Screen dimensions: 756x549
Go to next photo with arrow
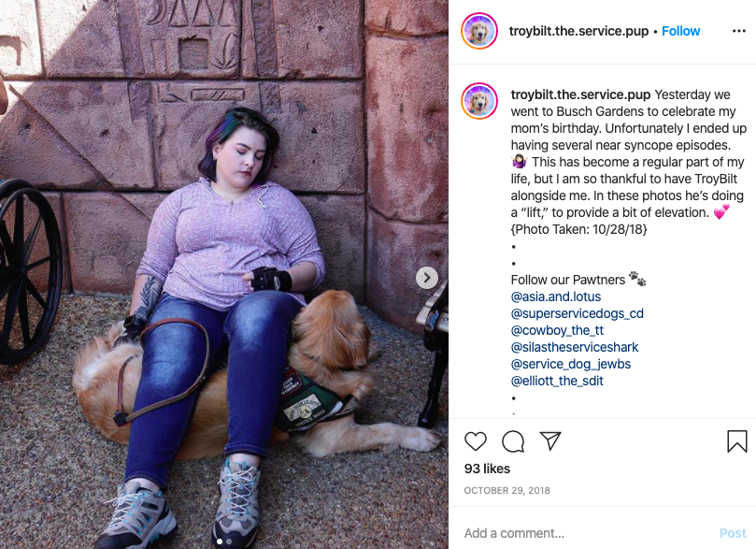(x=427, y=278)
